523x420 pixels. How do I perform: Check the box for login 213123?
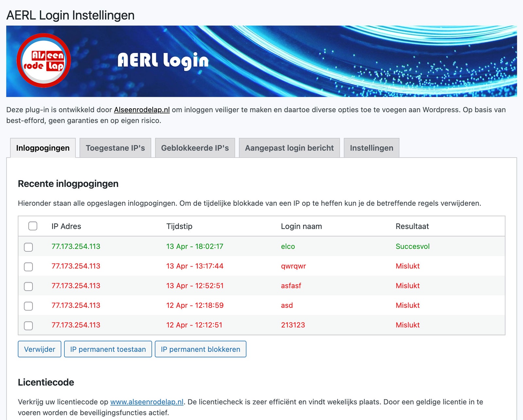28,326
